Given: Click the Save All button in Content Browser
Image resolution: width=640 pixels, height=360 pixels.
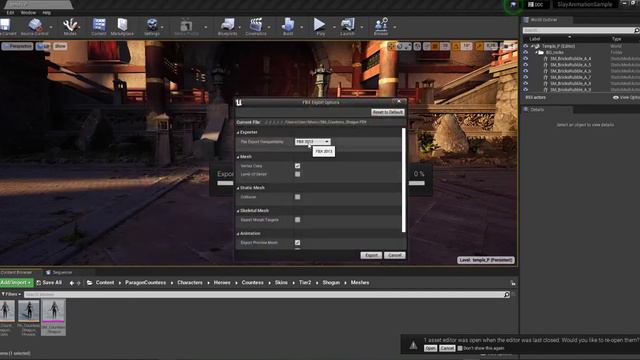Looking at the screenshot, I should (49, 282).
